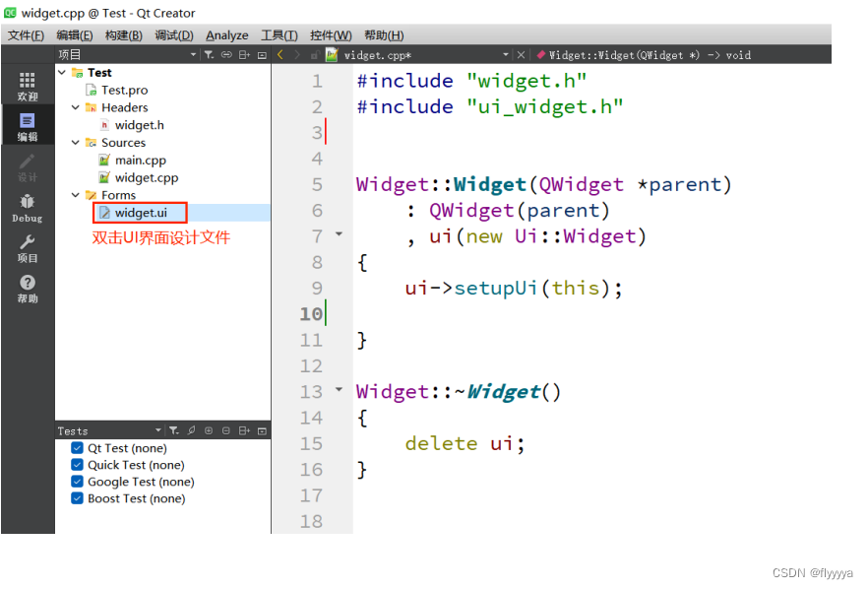Split the Tests panel
Viewport: 868px width, 589px height.
(244, 430)
